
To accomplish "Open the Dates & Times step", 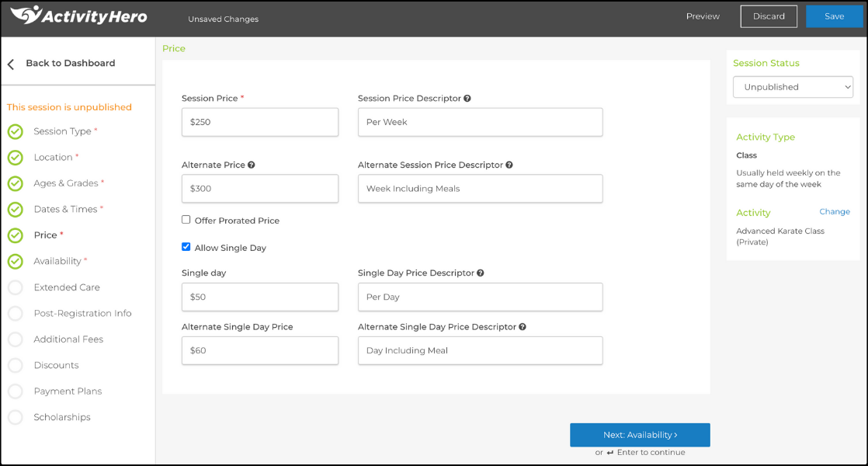I will click(65, 209).
